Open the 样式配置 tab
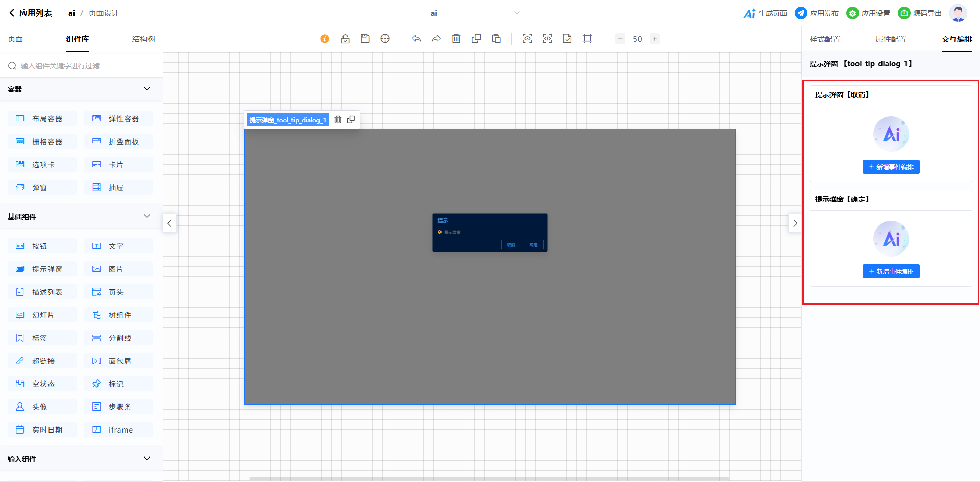 click(824, 39)
